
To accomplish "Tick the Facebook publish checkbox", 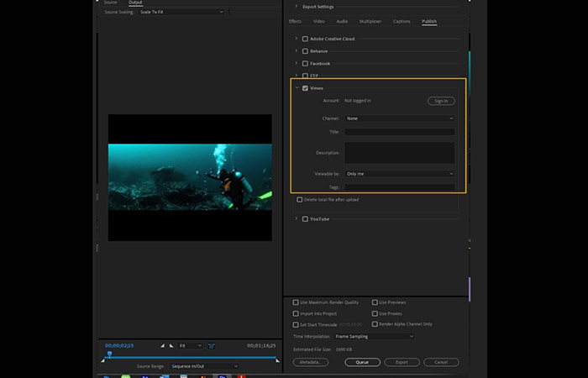I will click(x=305, y=63).
